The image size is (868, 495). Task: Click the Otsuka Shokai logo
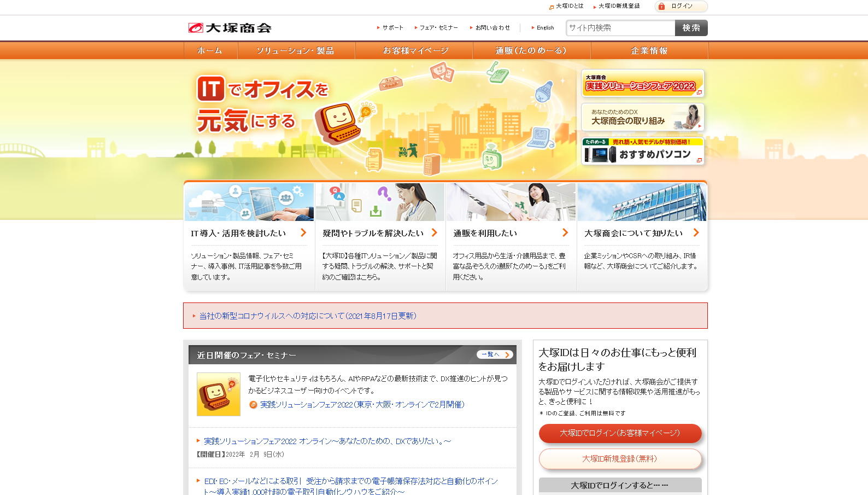click(230, 28)
